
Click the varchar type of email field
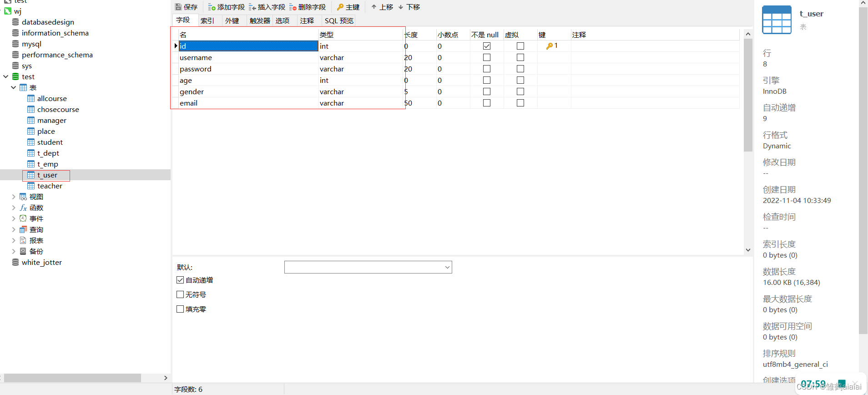[x=332, y=103]
